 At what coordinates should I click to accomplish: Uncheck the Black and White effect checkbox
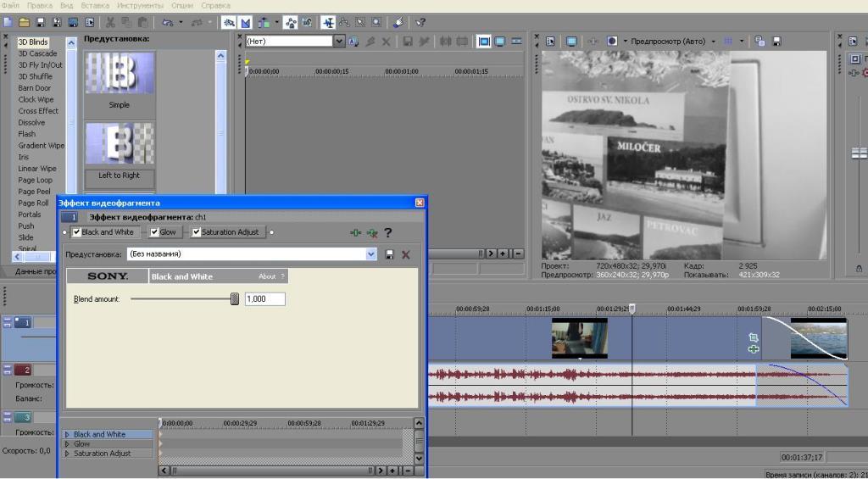point(77,232)
